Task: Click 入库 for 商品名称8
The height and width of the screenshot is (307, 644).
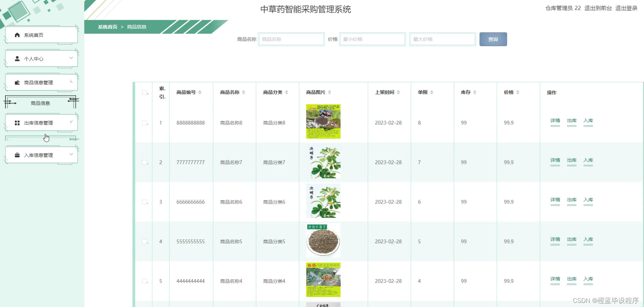Action: pos(588,121)
